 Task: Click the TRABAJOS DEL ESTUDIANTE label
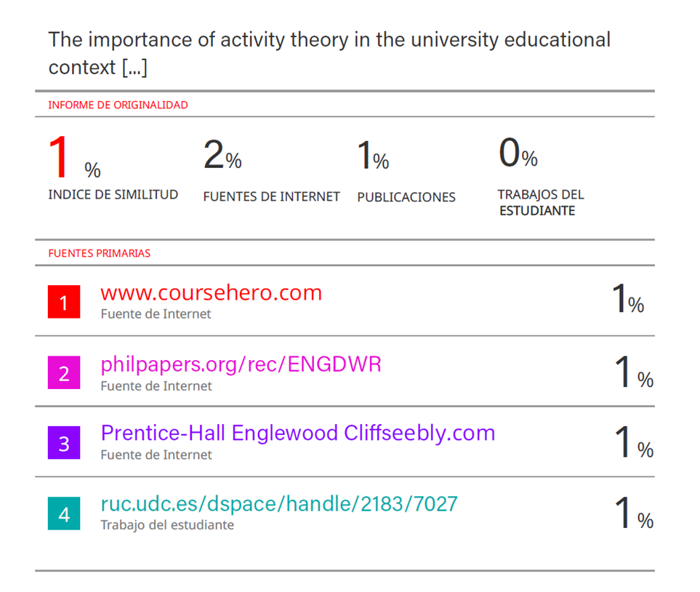point(540,202)
